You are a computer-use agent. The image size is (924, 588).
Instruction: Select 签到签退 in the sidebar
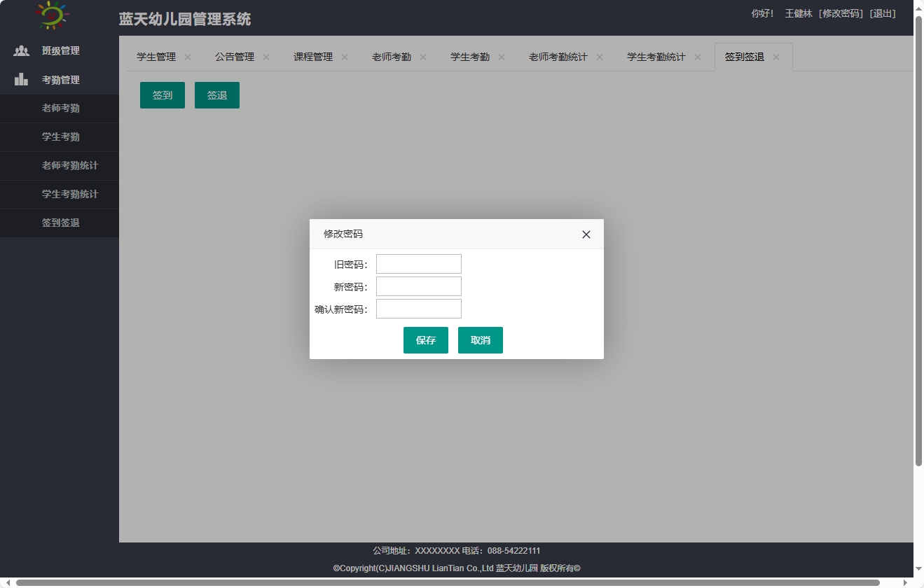60,223
